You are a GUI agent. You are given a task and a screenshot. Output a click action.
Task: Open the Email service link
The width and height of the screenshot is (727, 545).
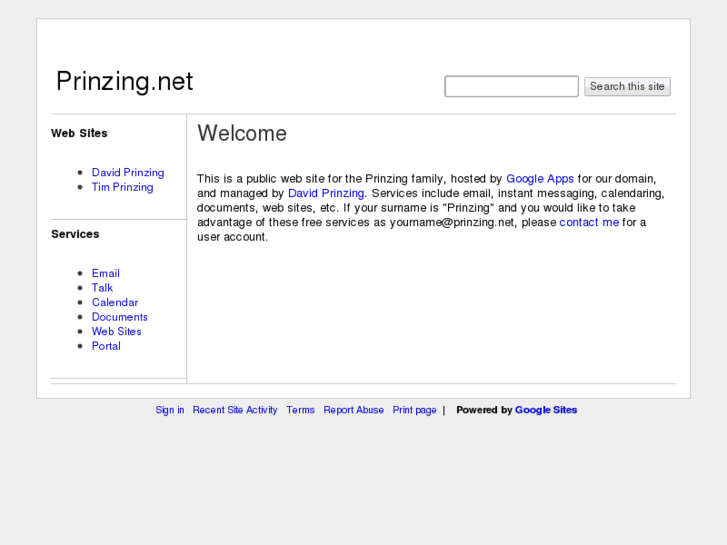(x=106, y=273)
